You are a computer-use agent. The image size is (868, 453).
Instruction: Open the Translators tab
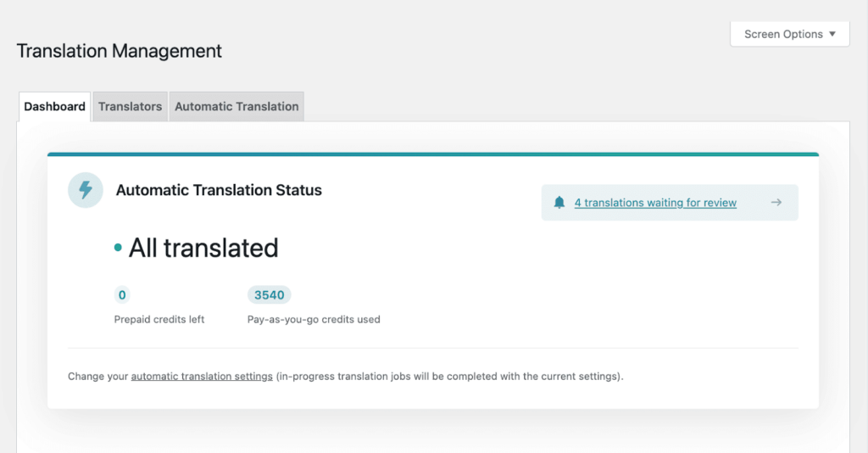click(130, 106)
